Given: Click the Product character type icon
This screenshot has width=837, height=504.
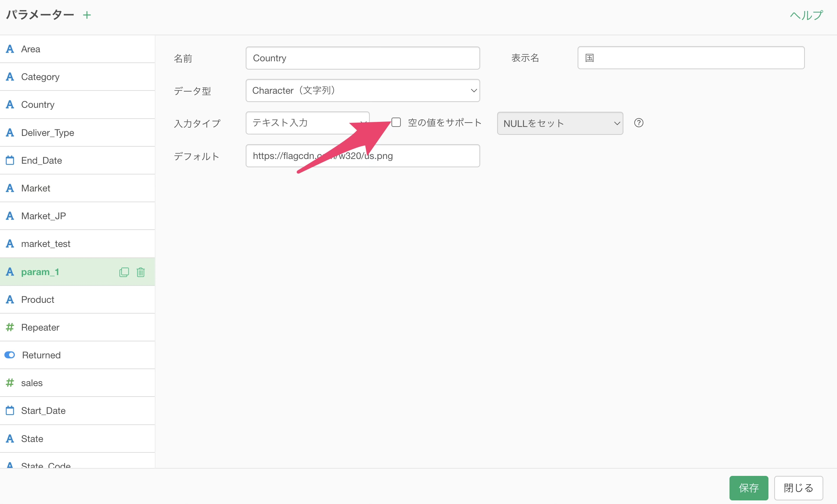Looking at the screenshot, I should tap(10, 300).
